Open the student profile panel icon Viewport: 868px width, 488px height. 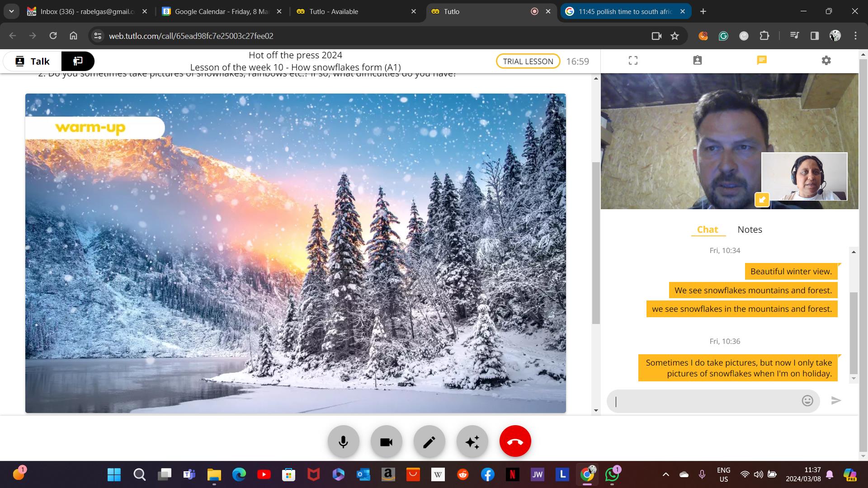point(697,61)
